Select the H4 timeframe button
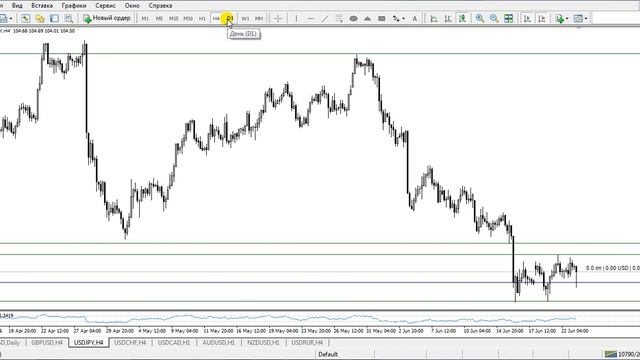This screenshot has width=640, height=360. (216, 18)
